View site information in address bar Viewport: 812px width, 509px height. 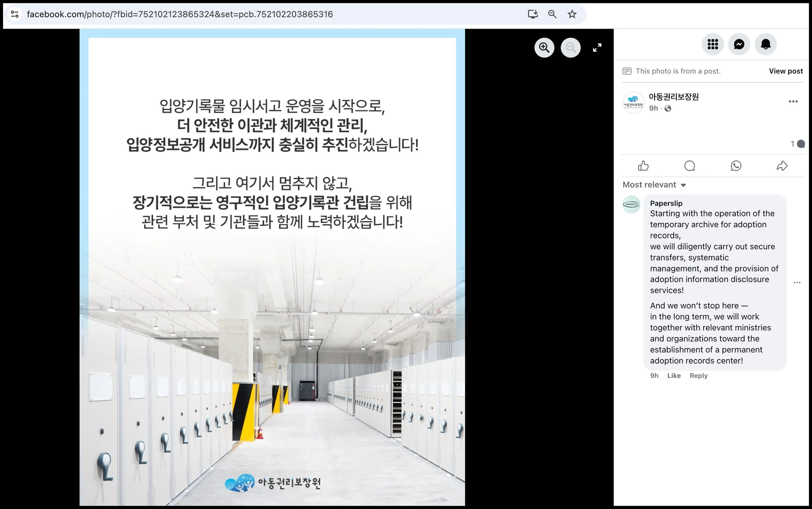click(x=15, y=14)
